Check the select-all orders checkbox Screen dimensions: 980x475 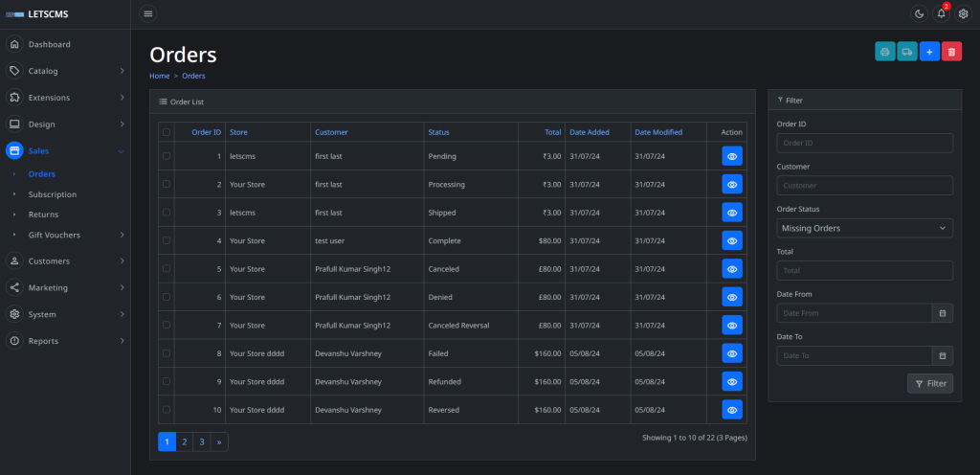[167, 132]
